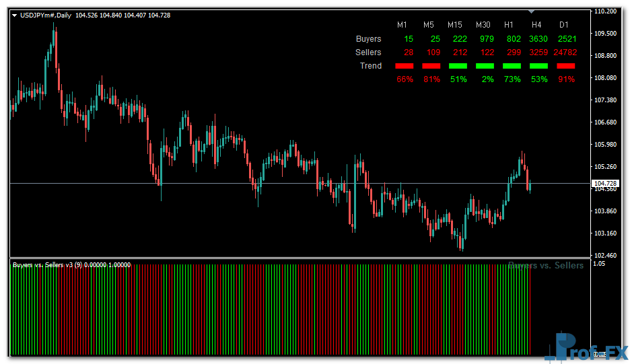630x364 pixels.
Task: Click the red M5 trend bar
Action: tap(431, 66)
